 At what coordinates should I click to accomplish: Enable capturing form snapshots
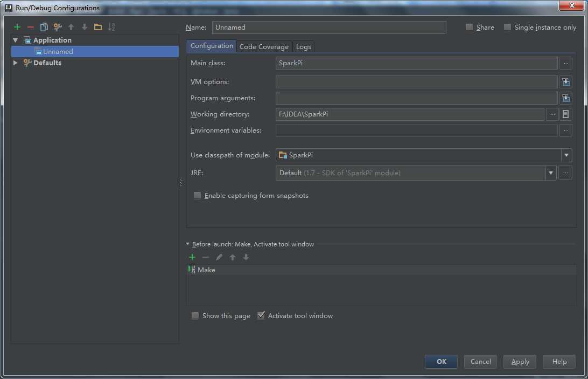[x=197, y=195]
